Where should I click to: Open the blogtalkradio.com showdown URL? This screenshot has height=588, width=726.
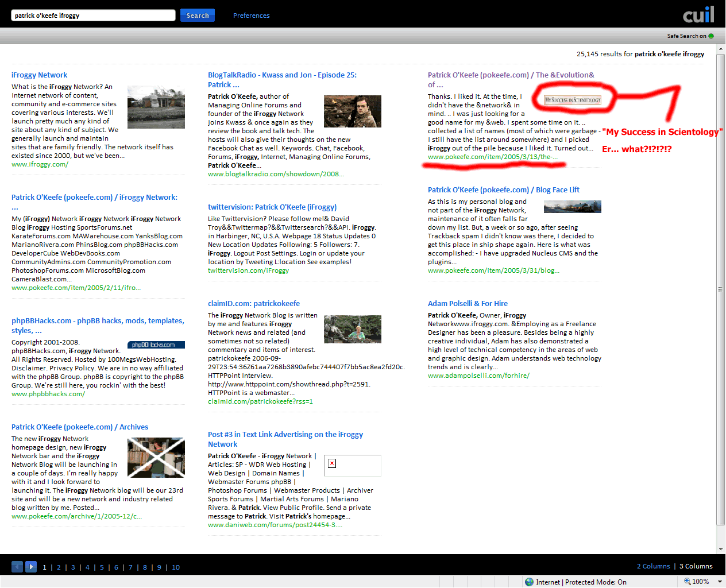276,174
